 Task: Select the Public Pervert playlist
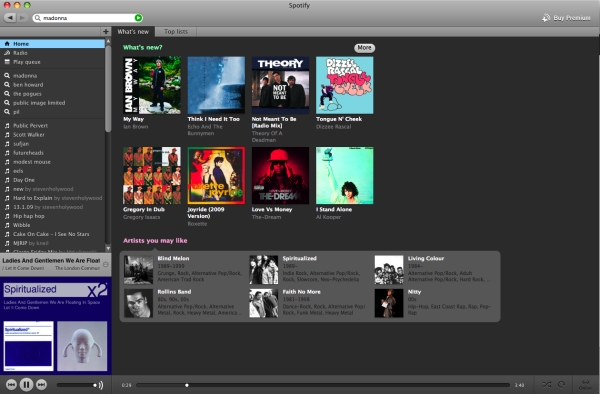click(x=52, y=125)
